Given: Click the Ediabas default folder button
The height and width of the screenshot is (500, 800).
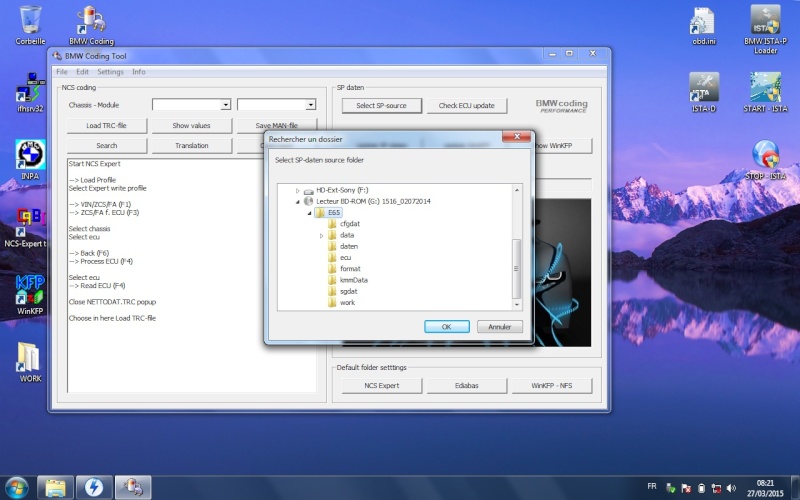Looking at the screenshot, I should click(x=466, y=386).
